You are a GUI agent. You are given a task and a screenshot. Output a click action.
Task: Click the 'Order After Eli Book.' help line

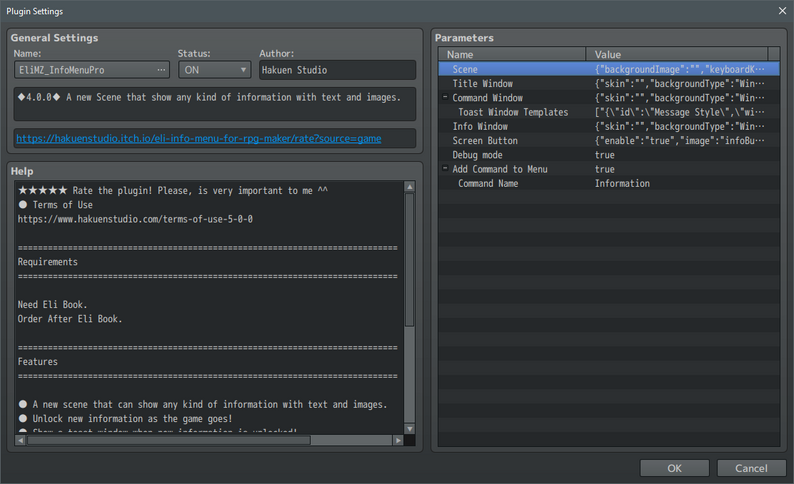coord(70,318)
